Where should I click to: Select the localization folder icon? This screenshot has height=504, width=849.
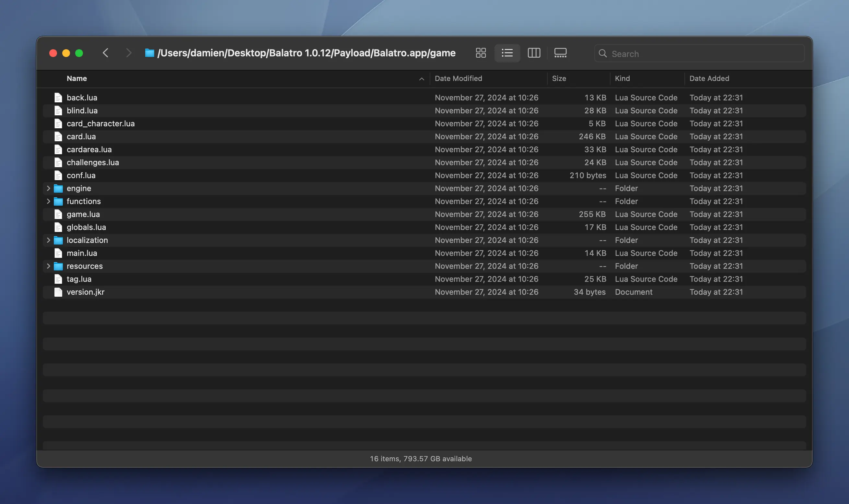coord(58,240)
